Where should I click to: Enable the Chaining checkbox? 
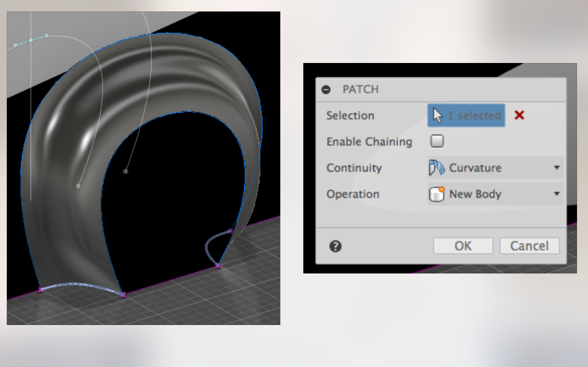point(437,141)
